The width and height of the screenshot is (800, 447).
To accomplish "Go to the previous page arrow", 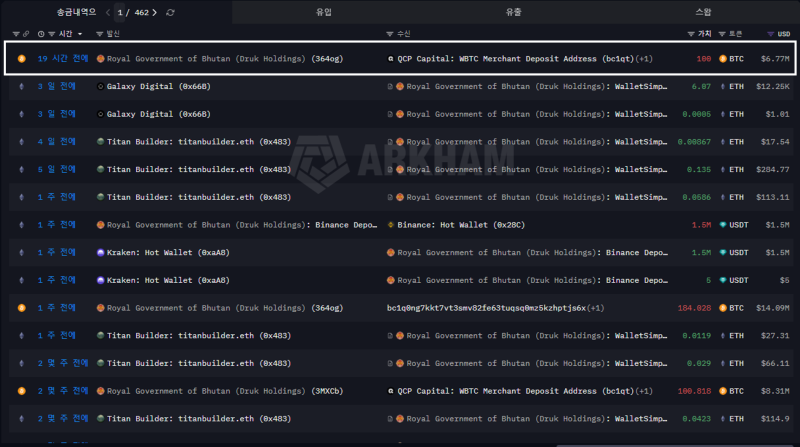I will tap(108, 12).
